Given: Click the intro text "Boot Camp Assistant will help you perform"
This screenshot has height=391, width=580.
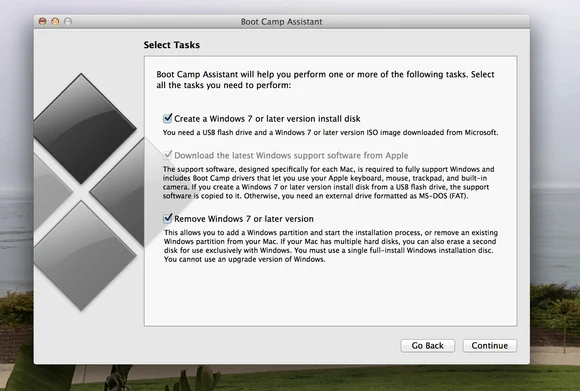Looking at the screenshot, I should coord(325,80).
